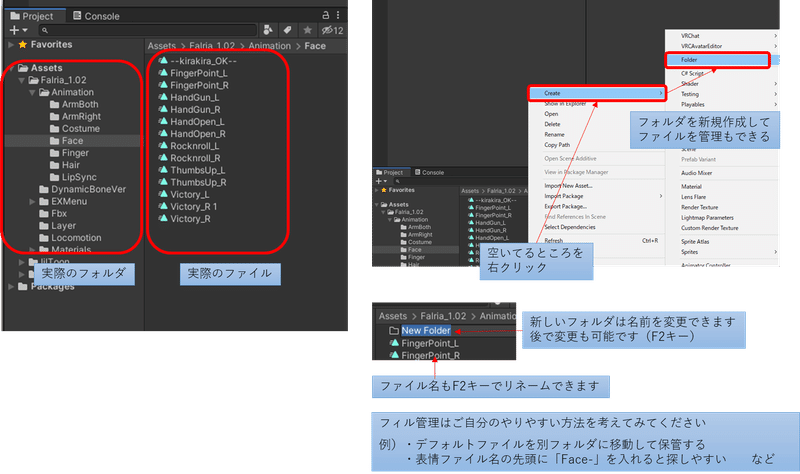
Task: Open the VRChat submenu entry
Action: tap(722, 36)
